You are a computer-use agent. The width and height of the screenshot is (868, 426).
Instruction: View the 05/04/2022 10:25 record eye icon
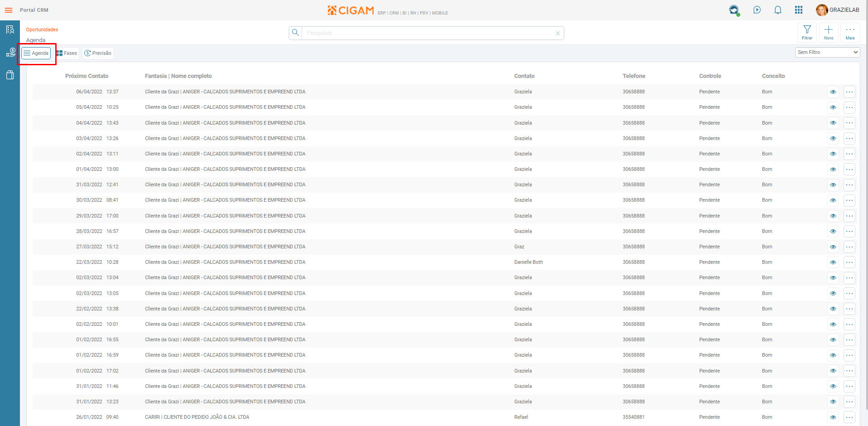coord(833,107)
